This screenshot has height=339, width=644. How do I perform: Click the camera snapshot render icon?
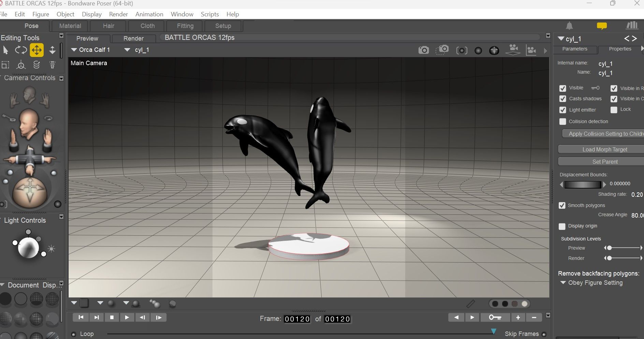point(423,50)
